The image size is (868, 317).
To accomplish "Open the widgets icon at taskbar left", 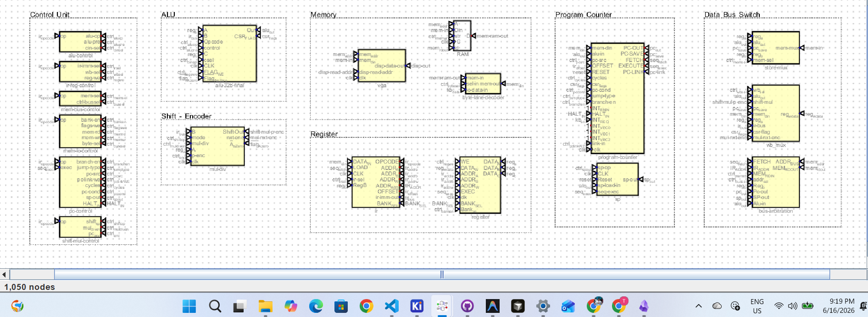I will [17, 306].
